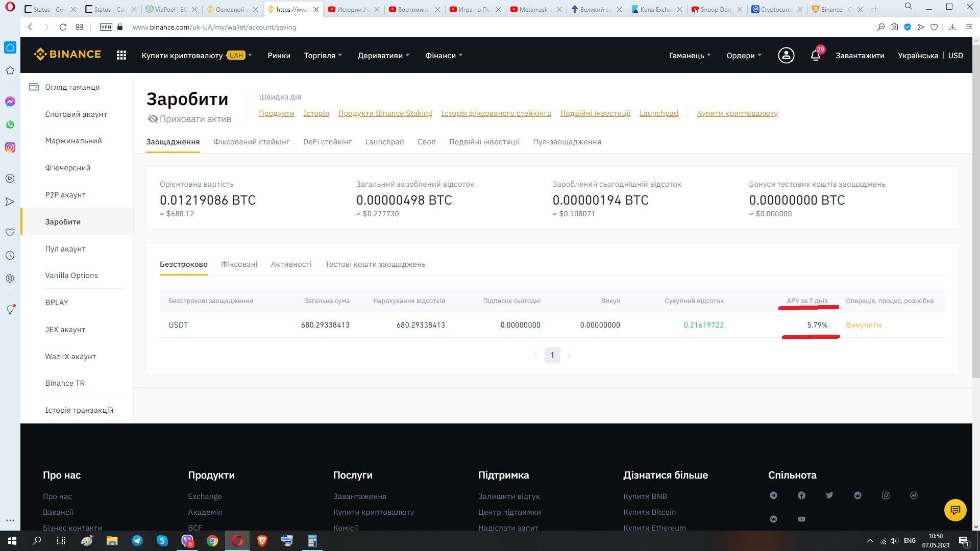Expand the Купити криптовалюту dropdown
The image size is (980, 551).
pos(197,55)
